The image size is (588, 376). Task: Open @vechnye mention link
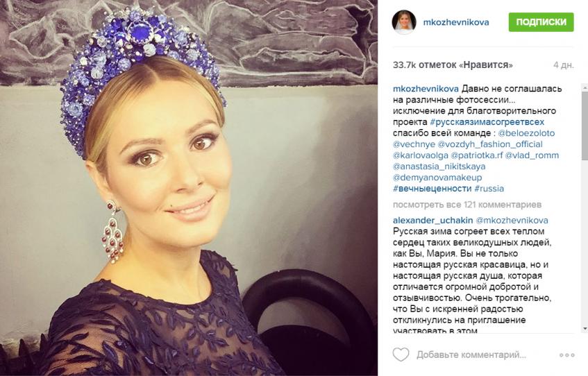pos(414,144)
